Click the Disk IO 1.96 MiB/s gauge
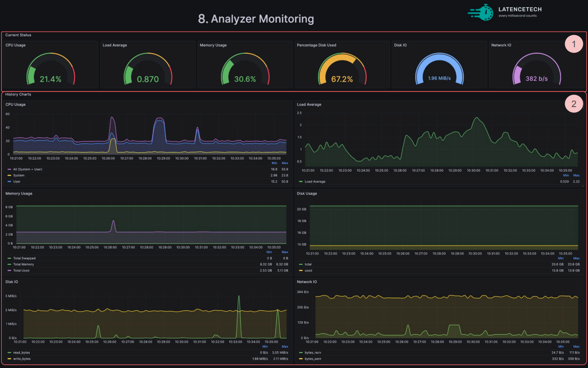The width and height of the screenshot is (588, 368). 439,68
